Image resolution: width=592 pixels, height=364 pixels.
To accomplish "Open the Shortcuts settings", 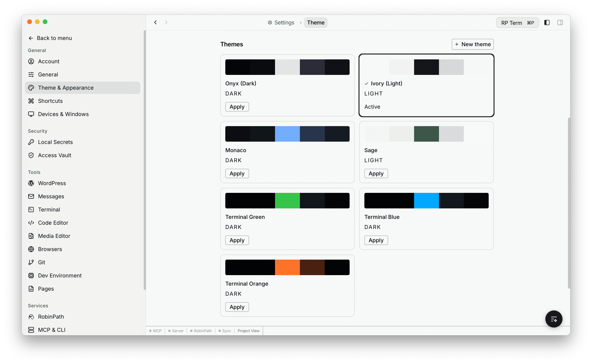I will tap(50, 101).
